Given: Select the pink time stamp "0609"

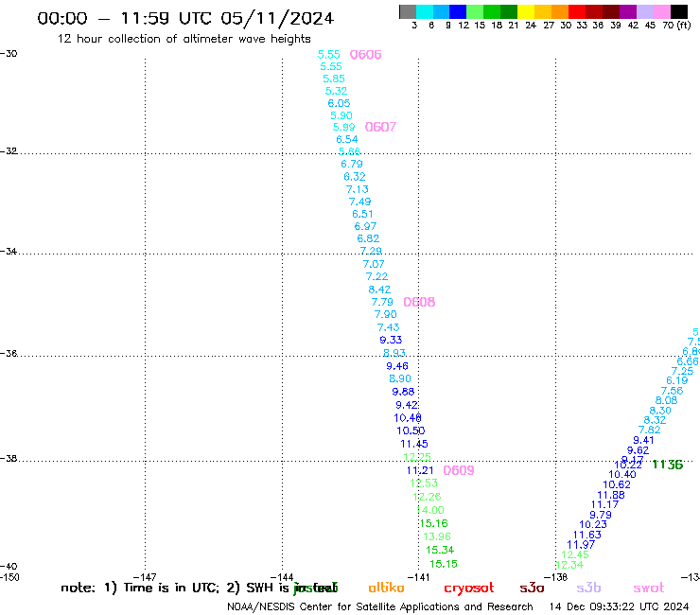Looking at the screenshot, I should pos(459,470).
